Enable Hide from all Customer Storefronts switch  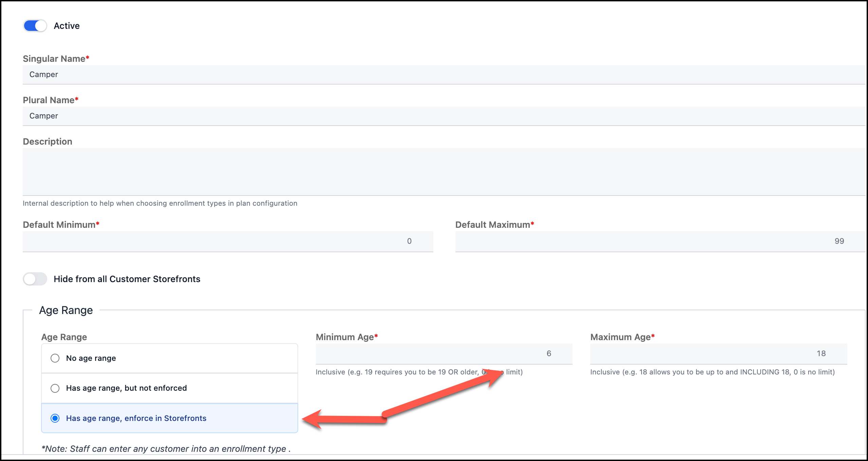pos(35,279)
